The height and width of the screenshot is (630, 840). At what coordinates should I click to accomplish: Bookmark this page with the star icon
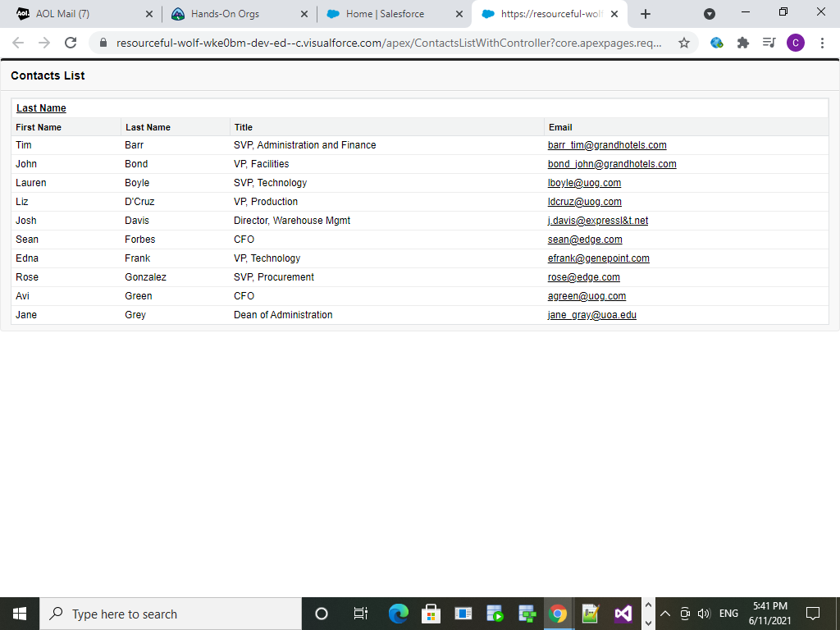(684, 43)
